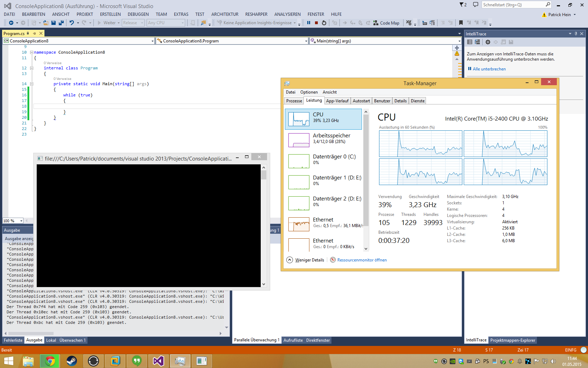
Task: Collapse the Main method code block
Action: pos(31,84)
